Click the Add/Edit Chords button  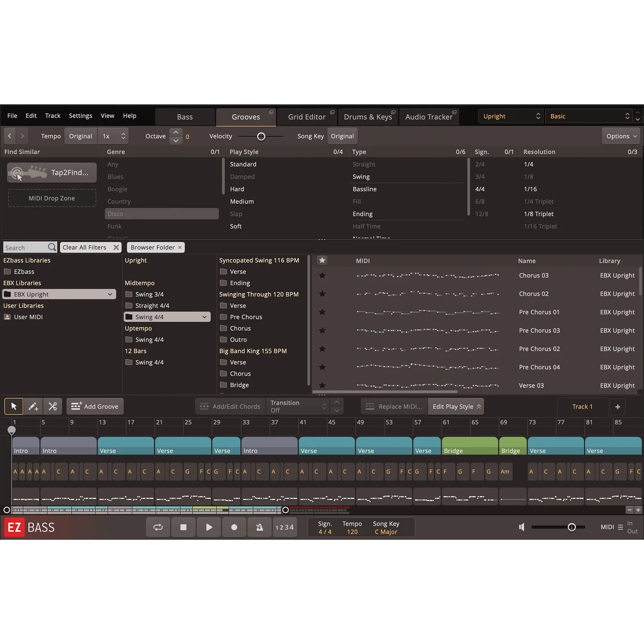coord(231,406)
